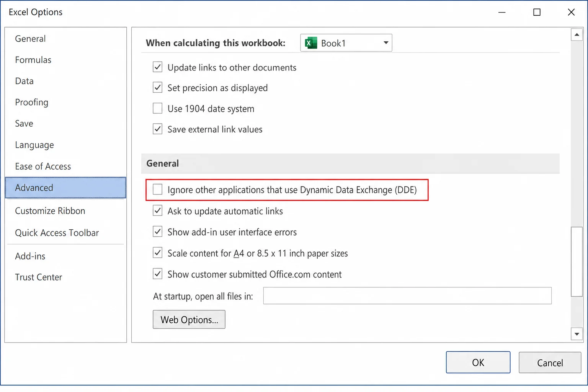
Task: Uncheck Ask to update automatic links
Action: coord(157,211)
